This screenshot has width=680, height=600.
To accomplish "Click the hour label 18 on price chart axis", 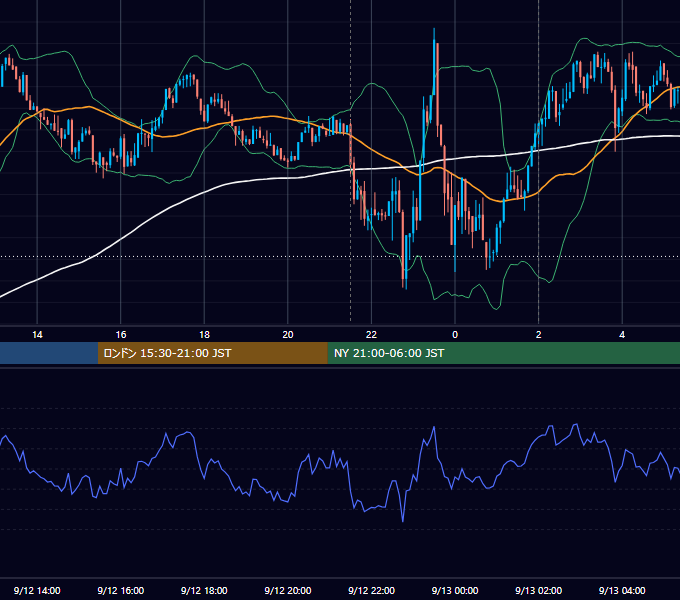I will [204, 335].
